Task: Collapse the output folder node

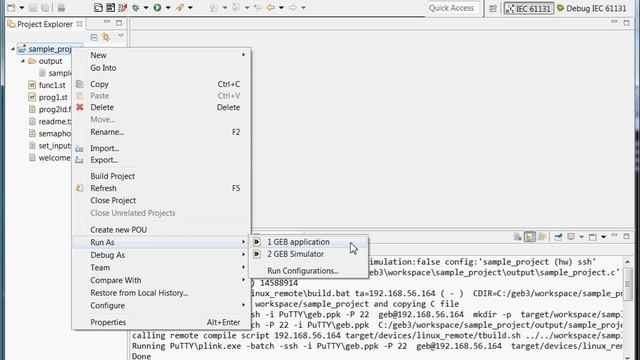Action: (x=23, y=61)
